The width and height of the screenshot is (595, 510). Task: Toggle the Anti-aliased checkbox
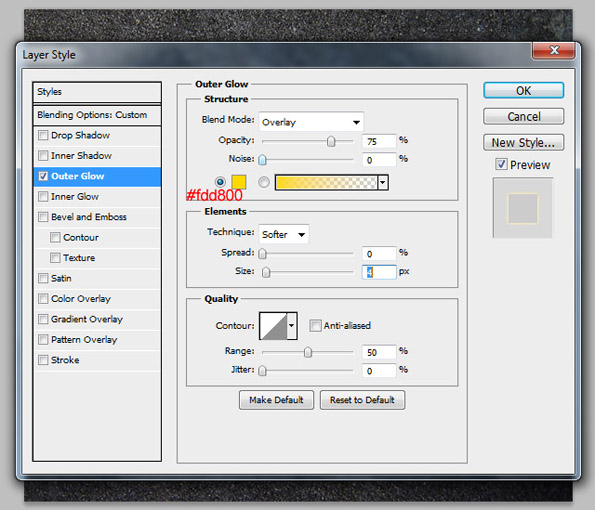tap(315, 326)
